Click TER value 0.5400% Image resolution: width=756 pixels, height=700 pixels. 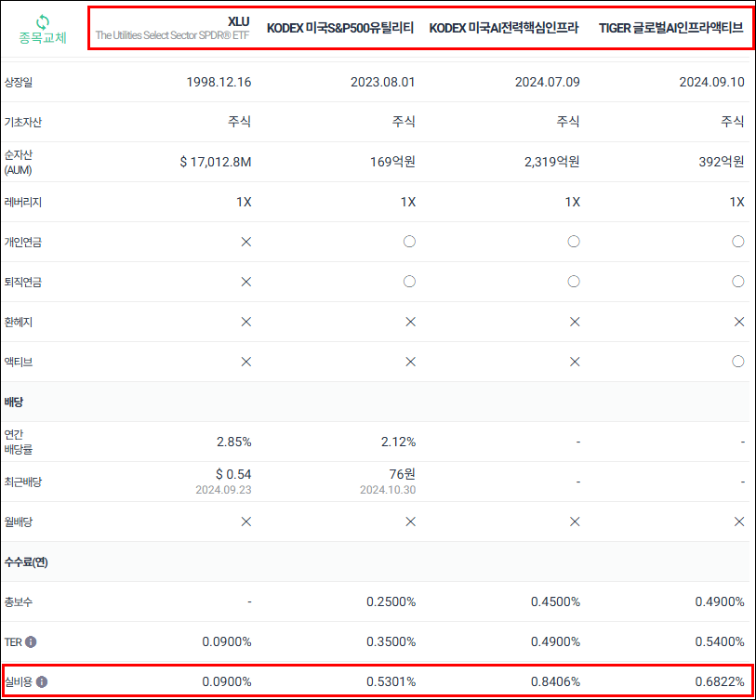(x=720, y=642)
